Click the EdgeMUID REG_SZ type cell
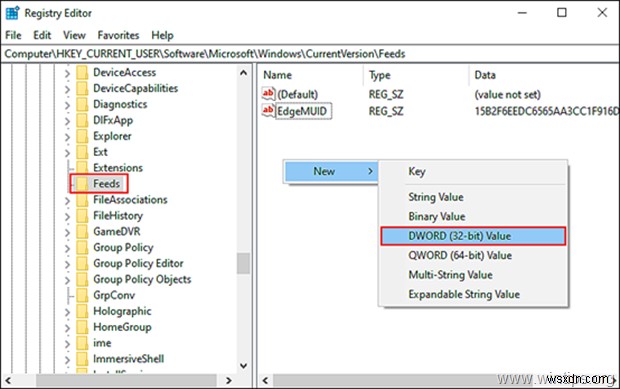620x389 pixels. [386, 111]
